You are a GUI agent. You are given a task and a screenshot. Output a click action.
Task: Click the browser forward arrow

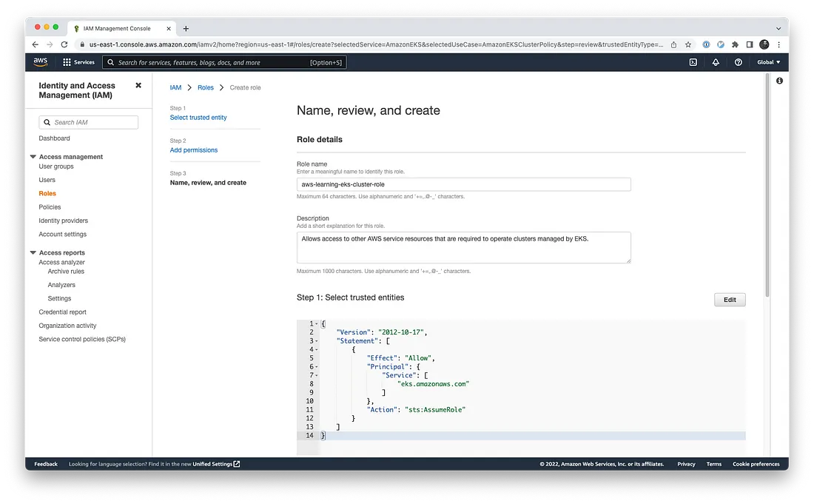50,44
